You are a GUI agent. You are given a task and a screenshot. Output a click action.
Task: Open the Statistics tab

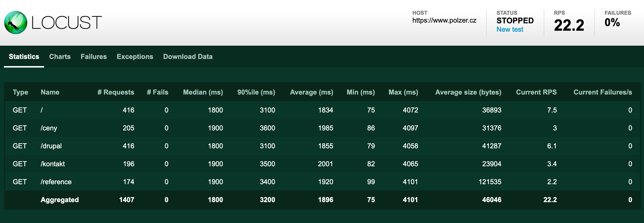(24, 57)
